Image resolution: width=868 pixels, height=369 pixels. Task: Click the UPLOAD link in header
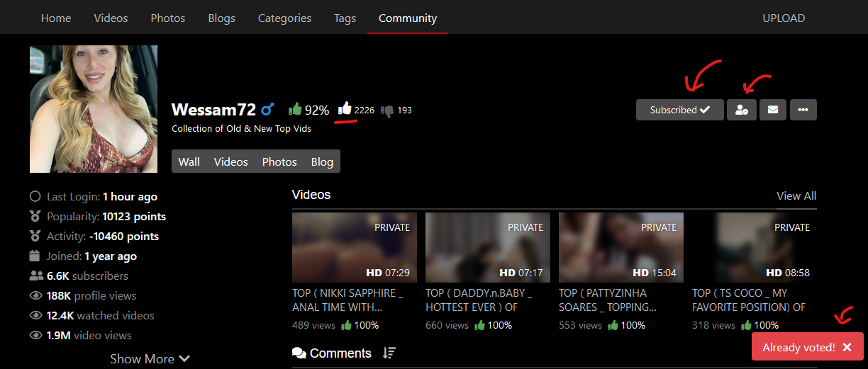(x=784, y=18)
